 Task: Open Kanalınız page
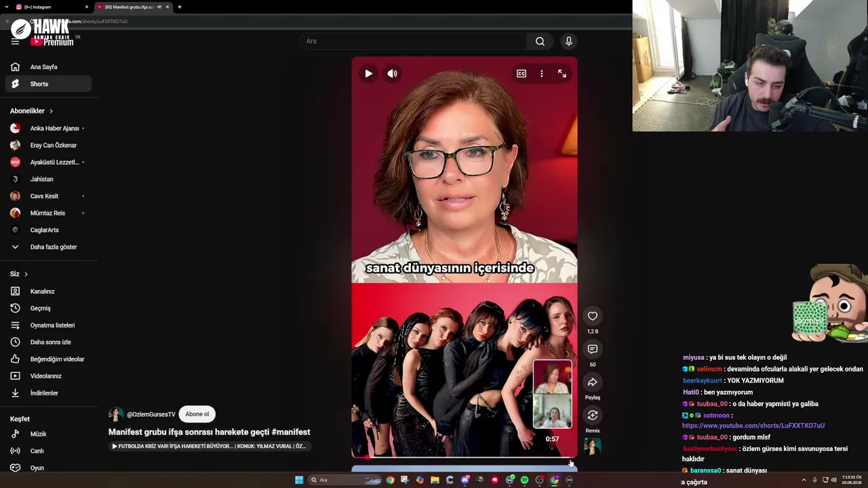pyautogui.click(x=48, y=291)
